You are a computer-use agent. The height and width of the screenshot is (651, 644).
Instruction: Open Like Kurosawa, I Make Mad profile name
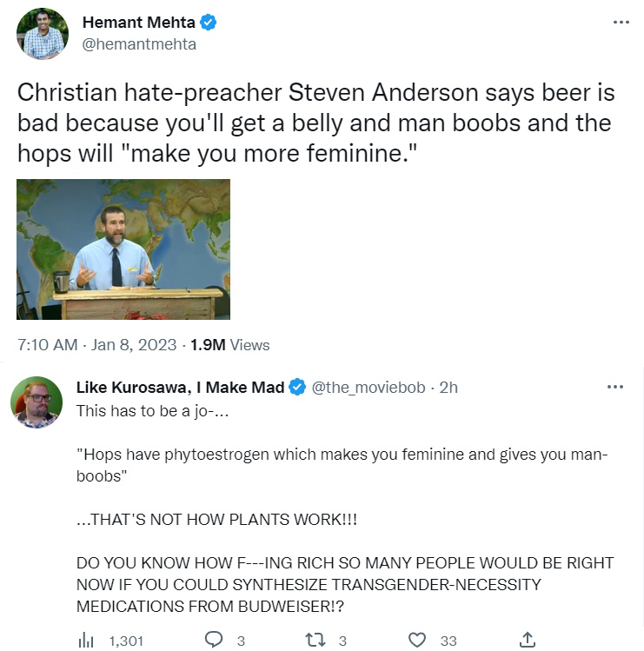click(x=180, y=388)
